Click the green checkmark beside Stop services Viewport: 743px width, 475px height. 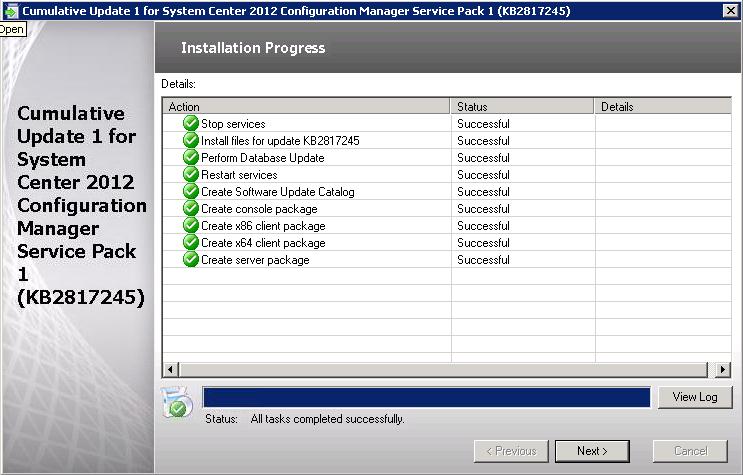pyautogui.click(x=191, y=124)
